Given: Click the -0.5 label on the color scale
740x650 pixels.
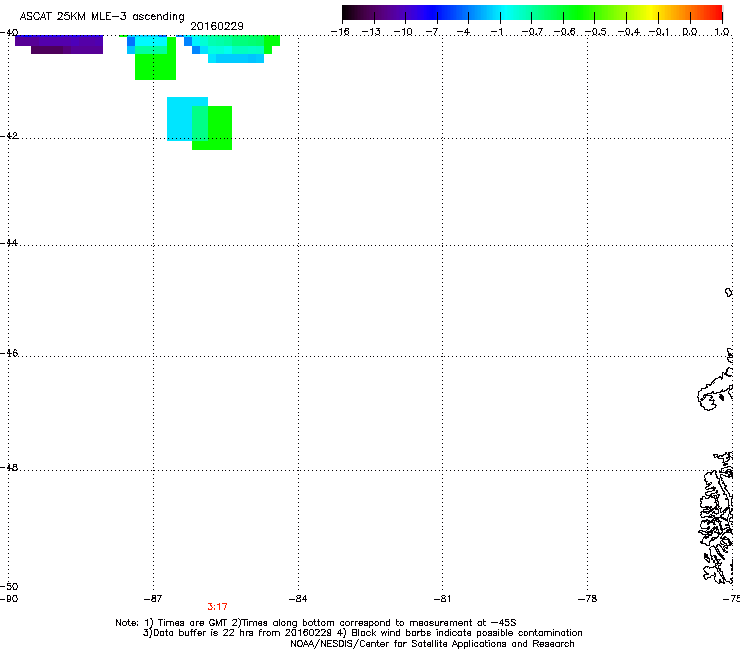Looking at the screenshot, I should coord(595,32).
